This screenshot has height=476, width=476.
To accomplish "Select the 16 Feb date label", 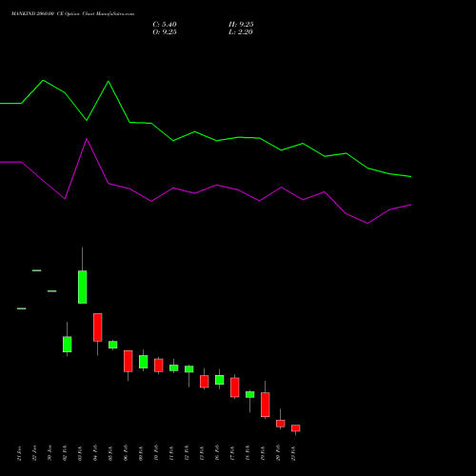I will coord(217,453).
